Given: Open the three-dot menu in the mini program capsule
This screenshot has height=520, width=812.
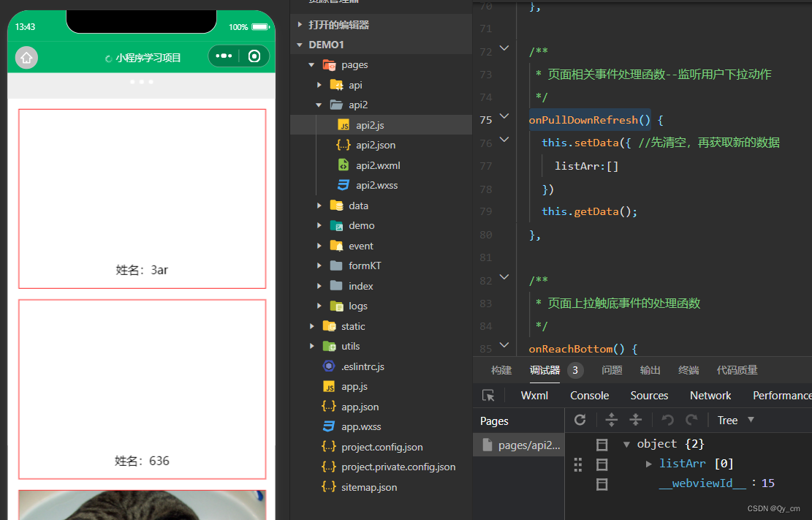Looking at the screenshot, I should 224,56.
